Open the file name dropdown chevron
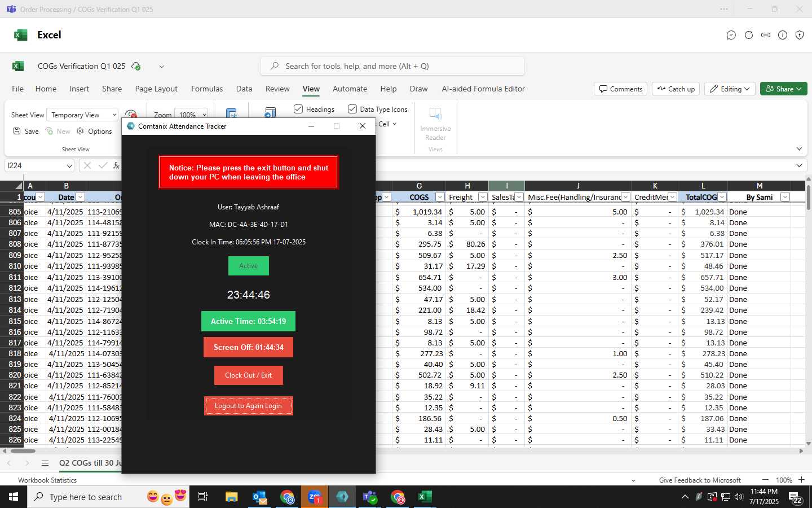The height and width of the screenshot is (508, 812). click(x=161, y=66)
